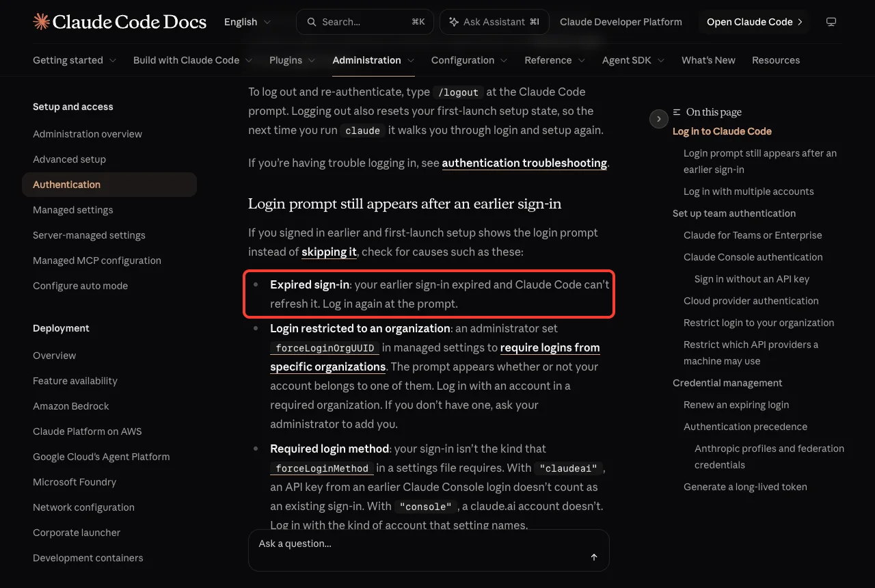The height and width of the screenshot is (588, 875).
Task: Expand the Plugins menu
Action: click(x=293, y=60)
